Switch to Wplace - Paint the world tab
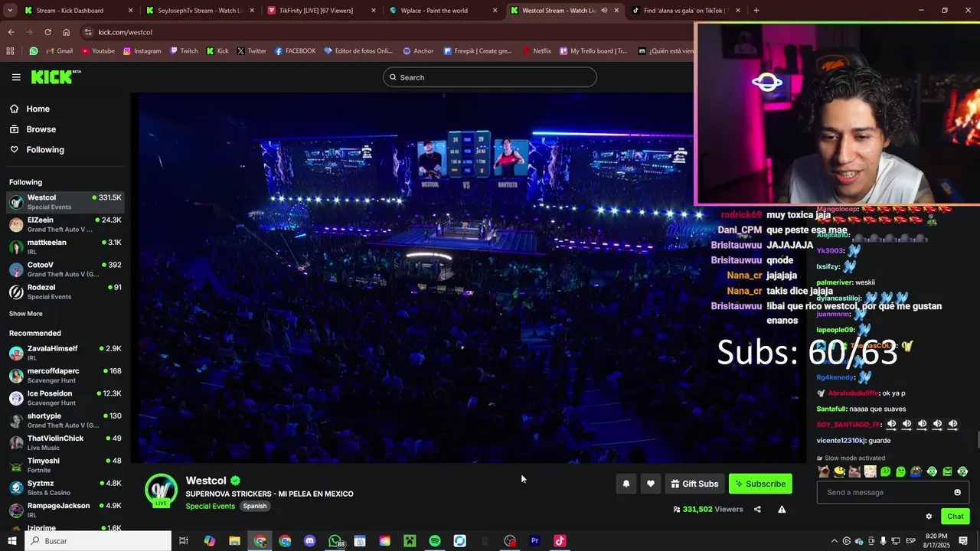This screenshot has width=980, height=551. pos(443,11)
